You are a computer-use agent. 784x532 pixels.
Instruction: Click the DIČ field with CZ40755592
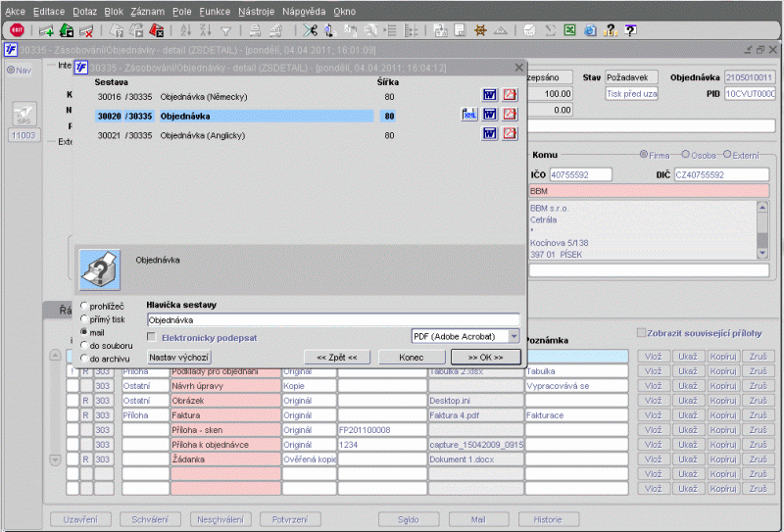pos(721,174)
